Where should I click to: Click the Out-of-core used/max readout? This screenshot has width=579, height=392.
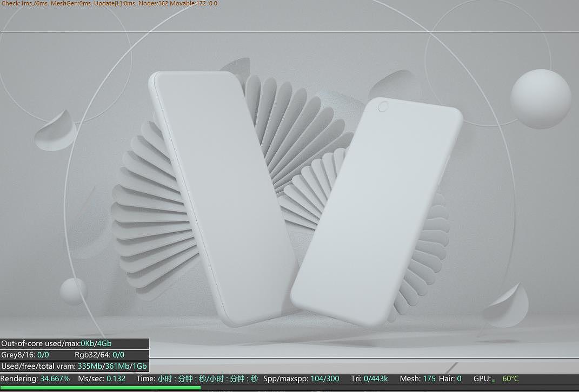click(x=56, y=343)
